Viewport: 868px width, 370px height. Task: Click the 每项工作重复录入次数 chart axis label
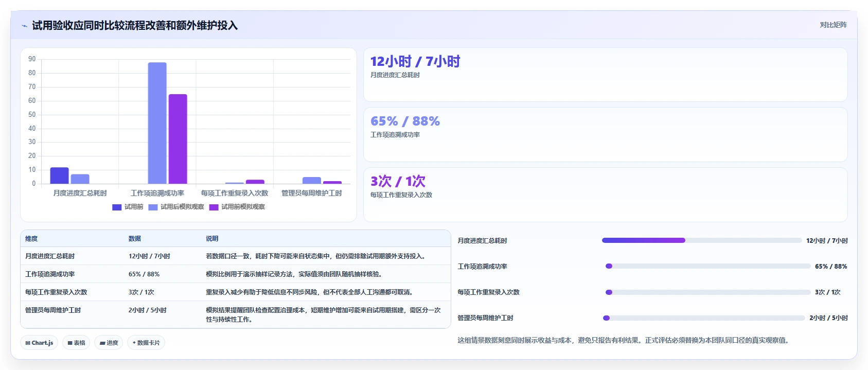tap(235, 193)
